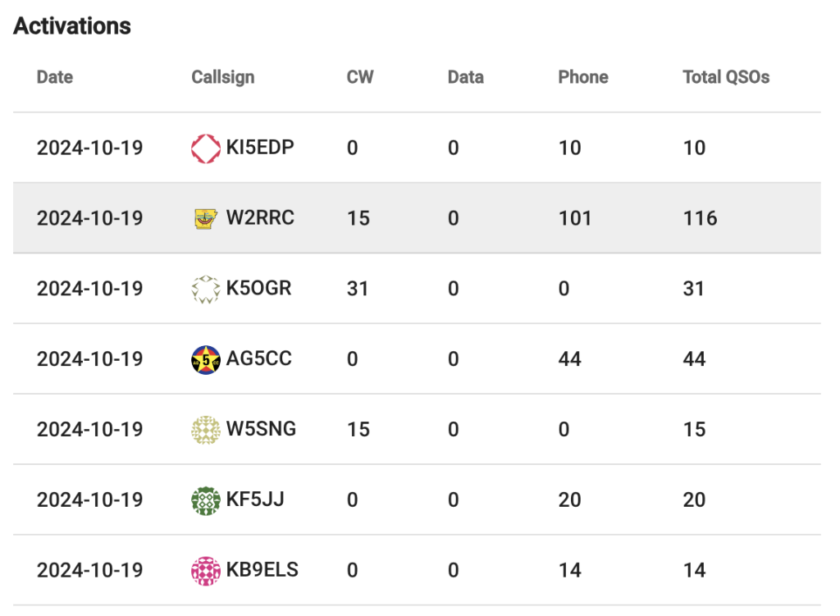Sort by the Data column header
The width and height of the screenshot is (840, 616).
pyautogui.click(x=466, y=77)
